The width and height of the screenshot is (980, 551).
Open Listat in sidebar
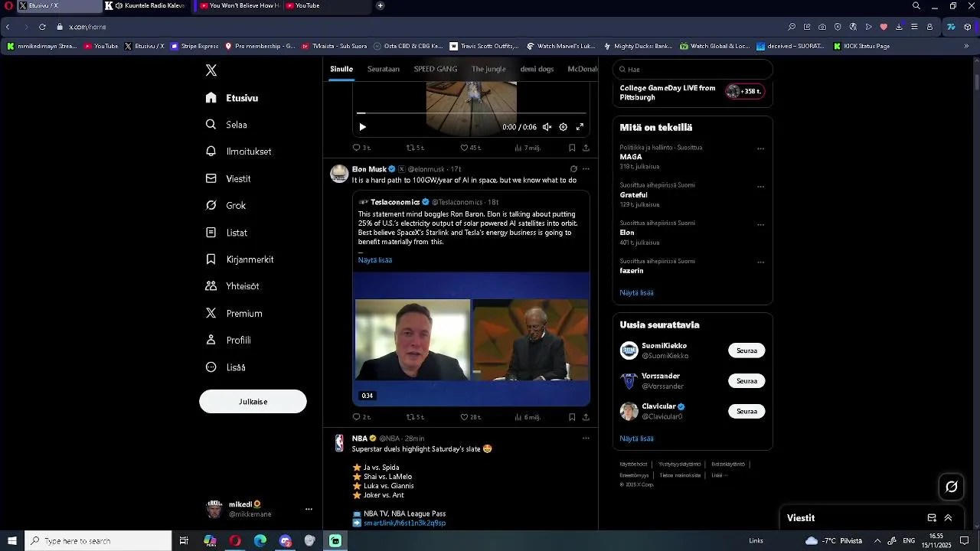tap(227, 233)
